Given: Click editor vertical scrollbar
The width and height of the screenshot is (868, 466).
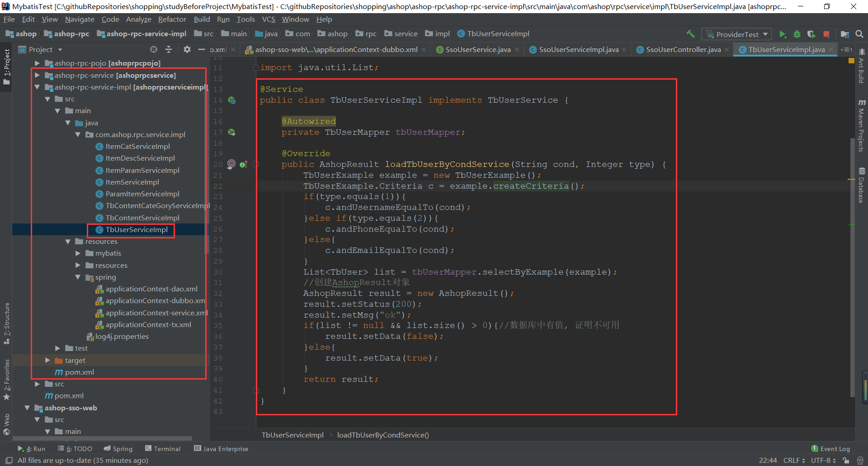Looking at the screenshot, I should pos(853,267).
